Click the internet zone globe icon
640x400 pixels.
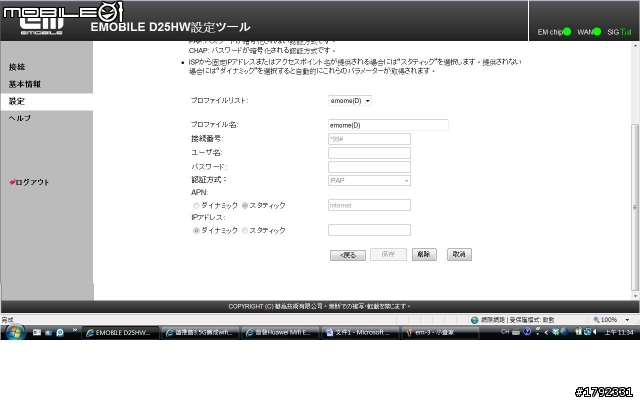click(x=474, y=320)
